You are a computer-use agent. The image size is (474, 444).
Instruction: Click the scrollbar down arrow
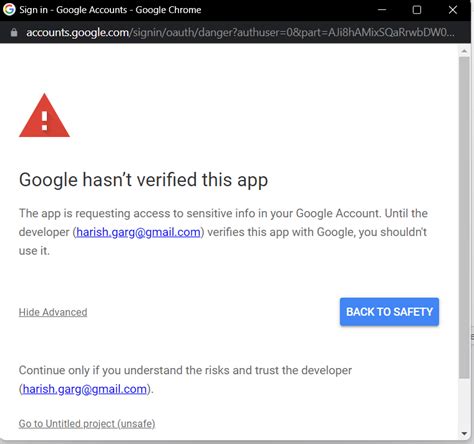pos(464,434)
